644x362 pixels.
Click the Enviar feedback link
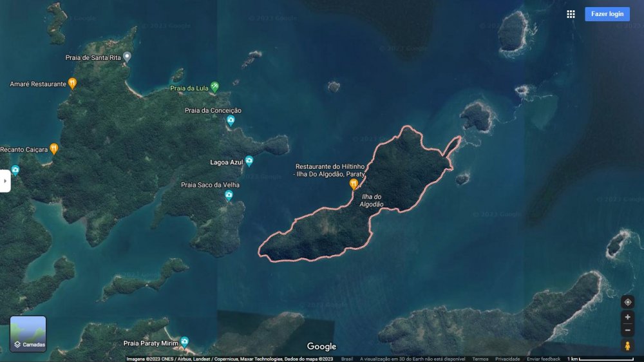coord(544,359)
